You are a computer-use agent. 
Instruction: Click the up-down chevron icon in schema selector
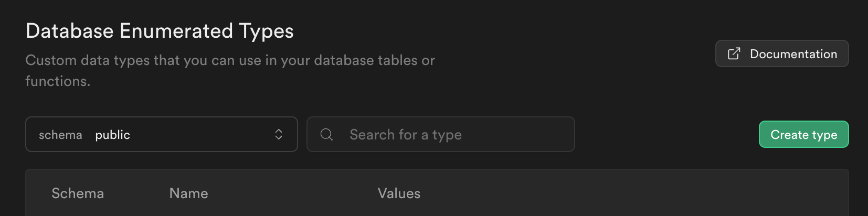tap(279, 135)
